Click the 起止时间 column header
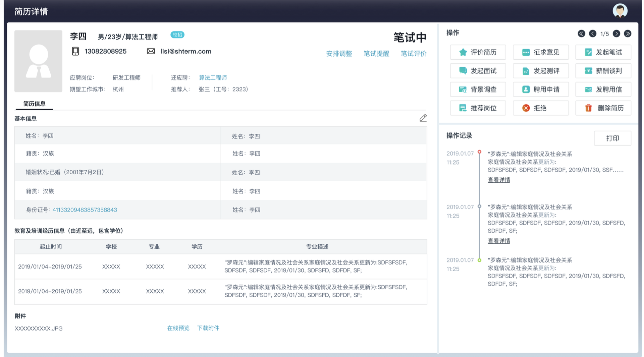Viewport: 644px width, 357px height. 51,247
